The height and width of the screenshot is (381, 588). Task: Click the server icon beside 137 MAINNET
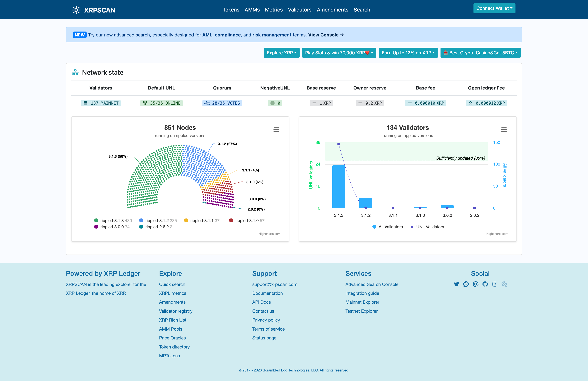pyautogui.click(x=85, y=103)
